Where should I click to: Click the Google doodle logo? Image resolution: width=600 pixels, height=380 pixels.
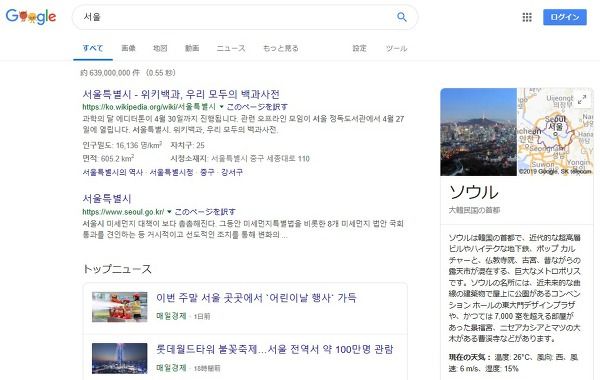(x=31, y=16)
